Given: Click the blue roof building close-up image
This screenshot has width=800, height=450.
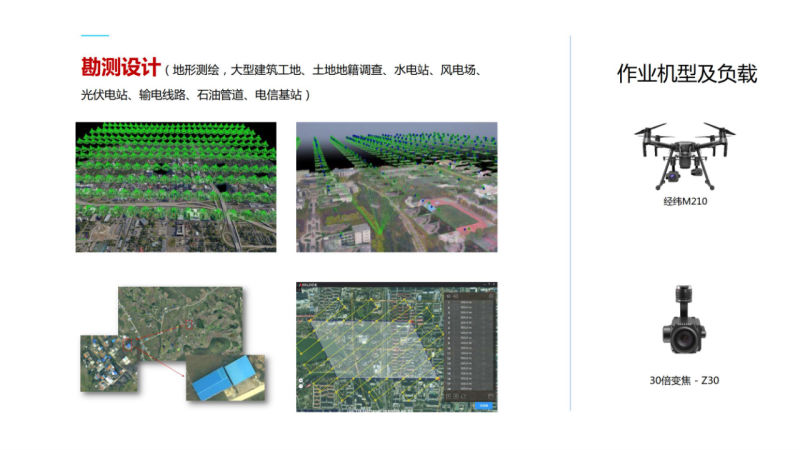Looking at the screenshot, I should pyautogui.click(x=227, y=378).
